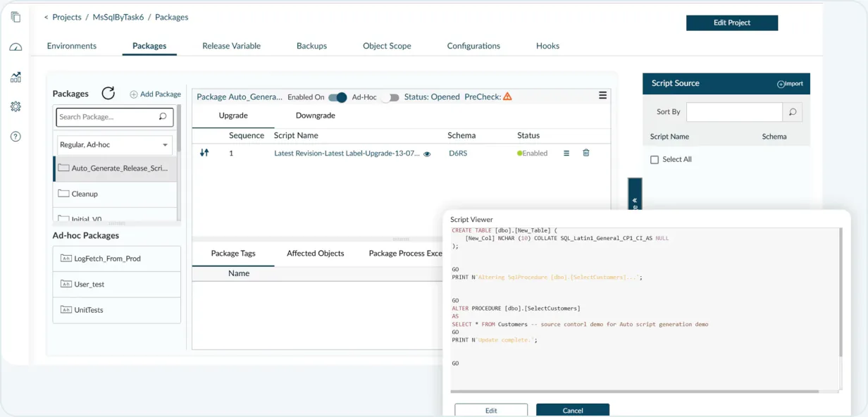Select the Upgrade tab
Viewport: 868px width, 417px height.
pyautogui.click(x=233, y=116)
